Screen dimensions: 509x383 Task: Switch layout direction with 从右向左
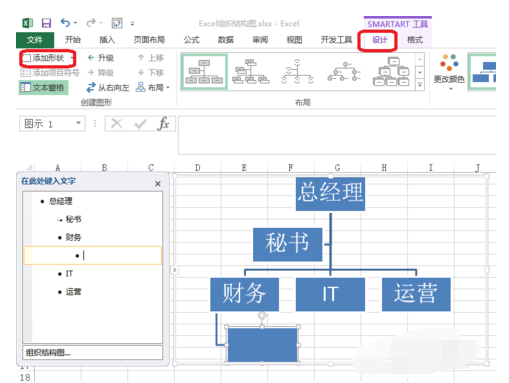[108, 88]
